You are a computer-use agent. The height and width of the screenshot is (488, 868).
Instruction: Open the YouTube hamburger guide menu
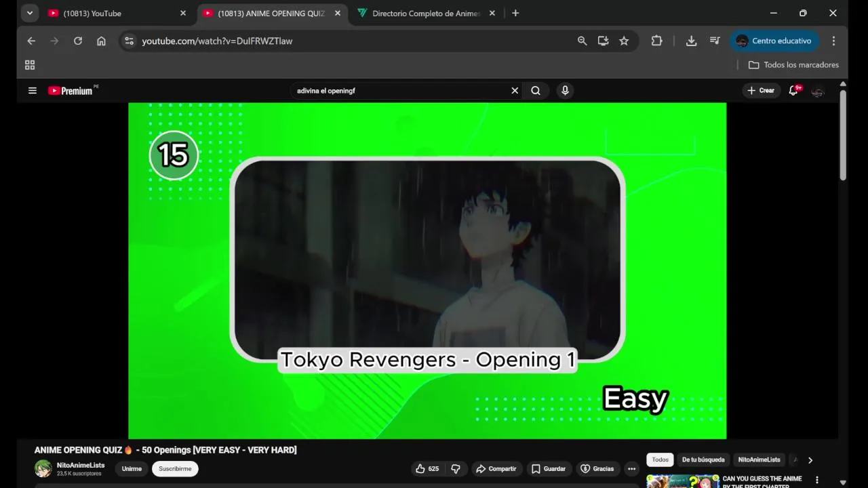pos(32,90)
